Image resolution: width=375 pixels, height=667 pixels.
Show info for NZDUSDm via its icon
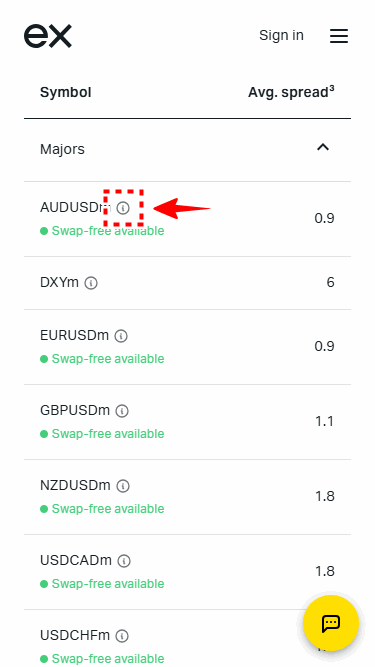[123, 486]
